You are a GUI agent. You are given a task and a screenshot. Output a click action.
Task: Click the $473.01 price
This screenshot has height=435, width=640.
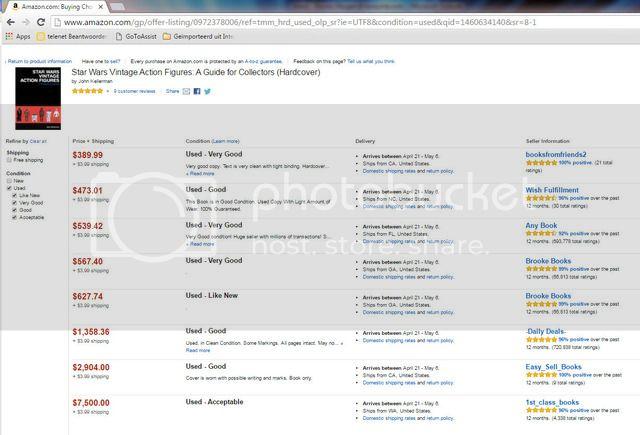click(87, 191)
